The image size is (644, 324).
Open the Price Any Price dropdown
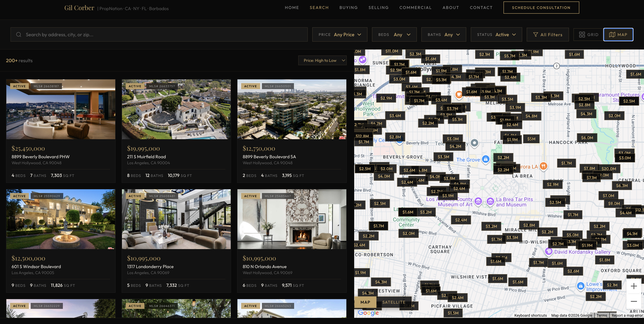pos(340,34)
